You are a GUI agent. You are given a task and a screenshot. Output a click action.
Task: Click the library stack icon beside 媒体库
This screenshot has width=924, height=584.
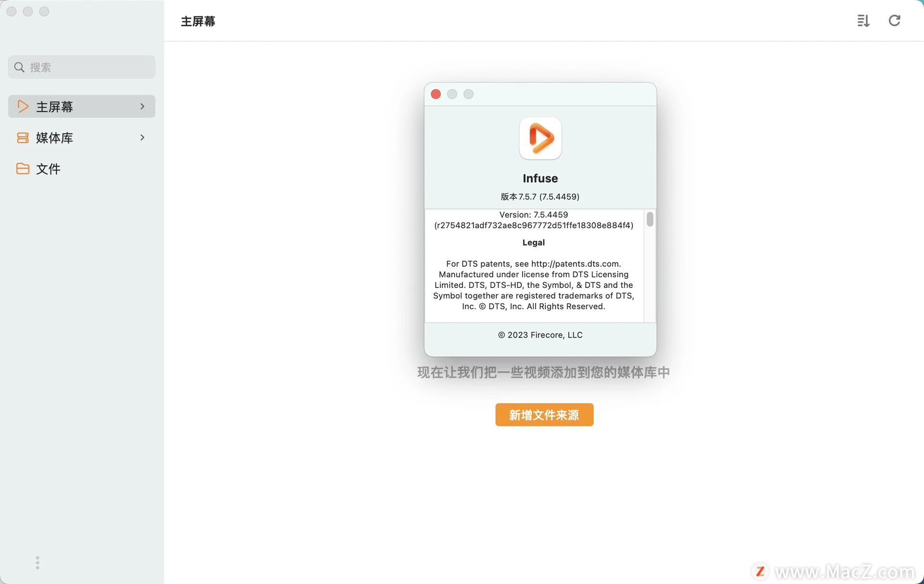click(x=23, y=138)
